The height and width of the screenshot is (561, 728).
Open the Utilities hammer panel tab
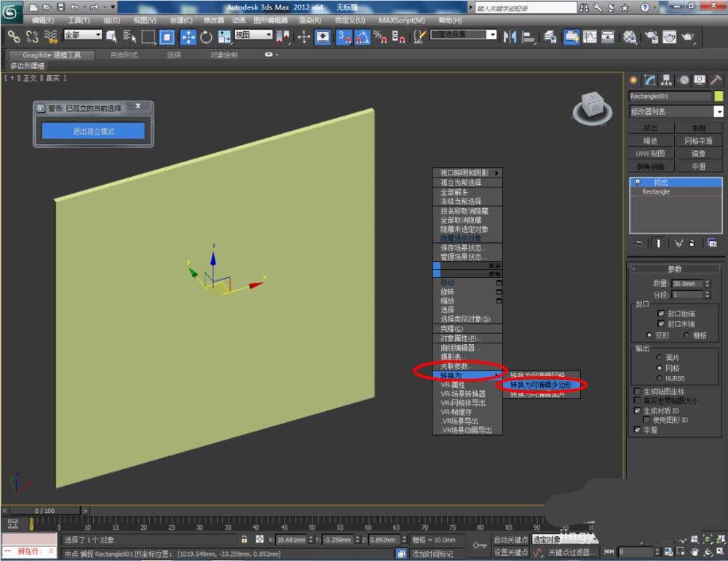[716, 80]
